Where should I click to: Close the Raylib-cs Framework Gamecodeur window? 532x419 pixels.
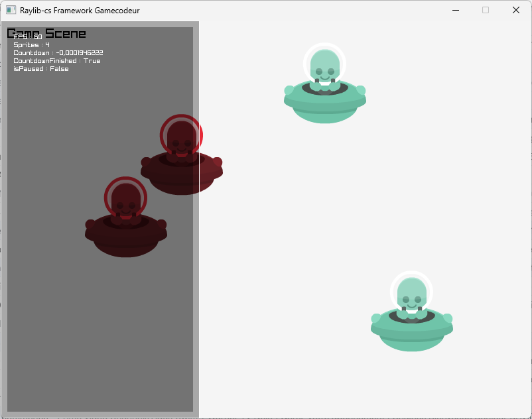point(515,11)
